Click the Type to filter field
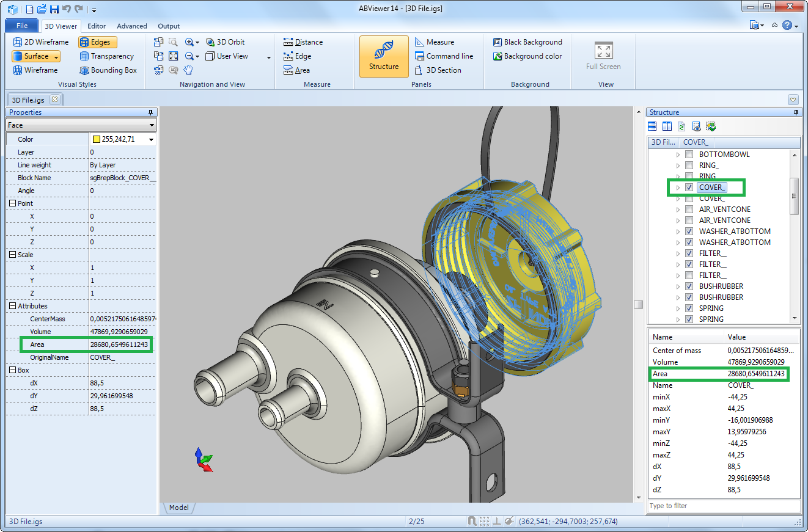Image resolution: width=808 pixels, height=532 pixels. point(724,506)
